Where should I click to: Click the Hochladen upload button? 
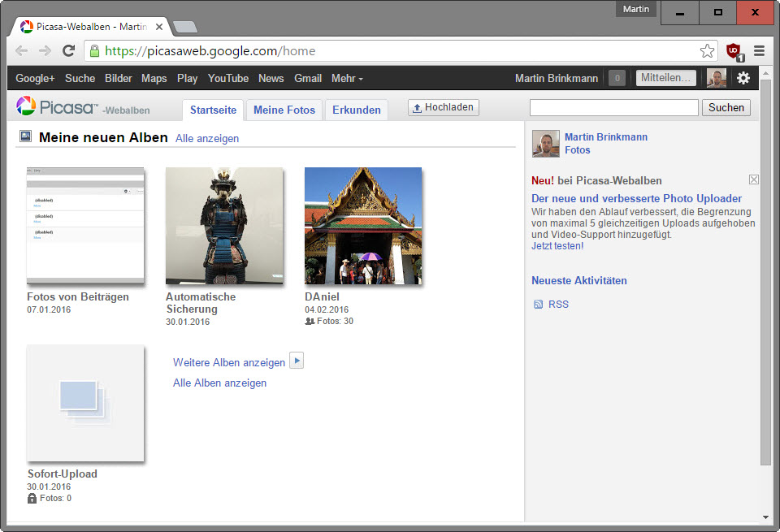coord(444,107)
